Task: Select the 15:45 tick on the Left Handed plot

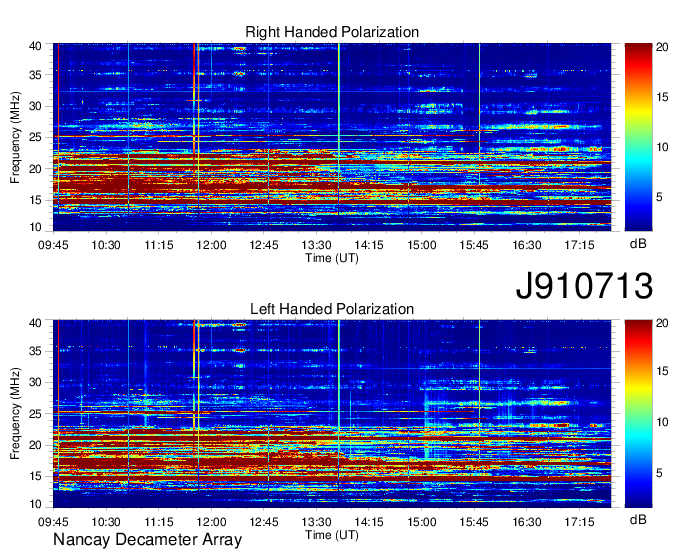Action: tap(474, 522)
